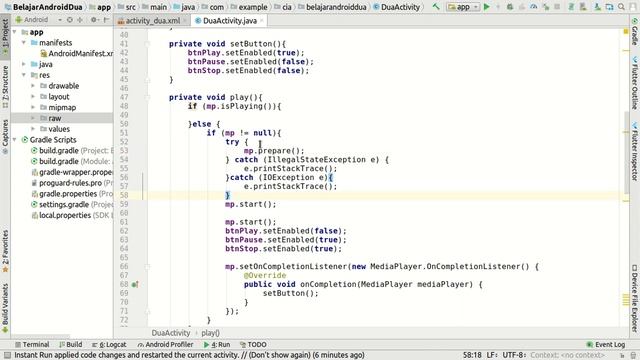Image resolution: width=640 pixels, height=360 pixels.
Task: Open the Event Log panel
Action: click(606, 344)
